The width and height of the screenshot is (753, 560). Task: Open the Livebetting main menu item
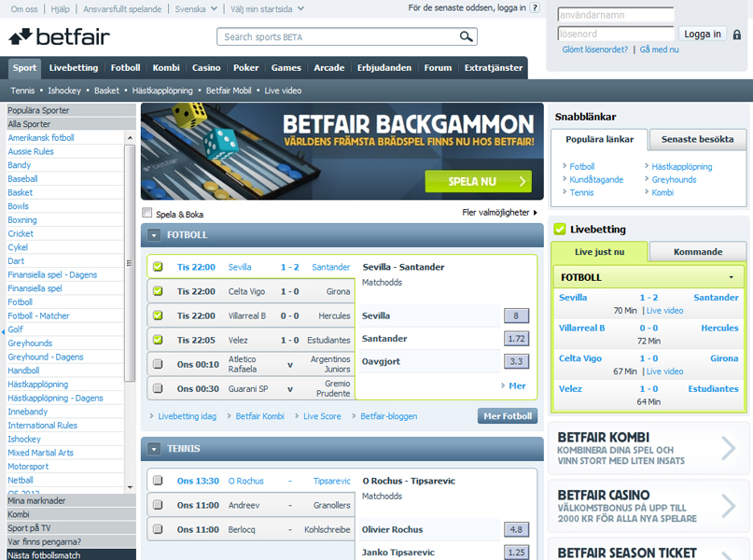pyautogui.click(x=74, y=68)
